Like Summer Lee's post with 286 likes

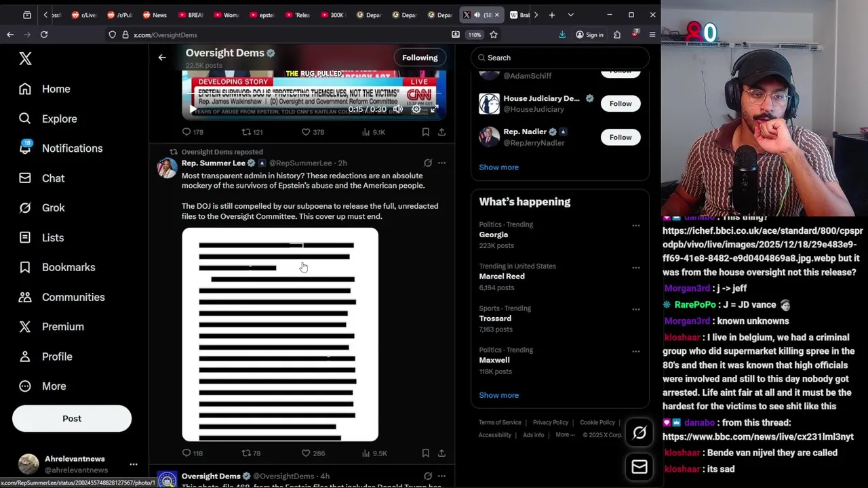click(313, 453)
